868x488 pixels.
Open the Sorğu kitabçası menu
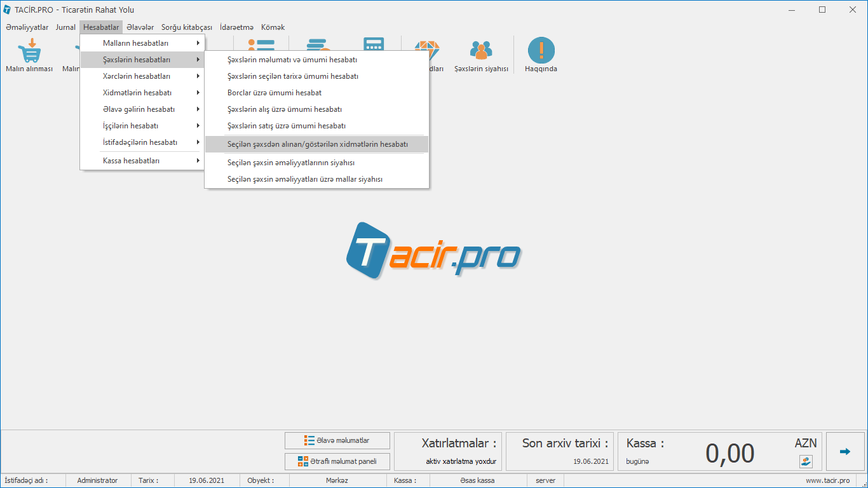point(187,27)
